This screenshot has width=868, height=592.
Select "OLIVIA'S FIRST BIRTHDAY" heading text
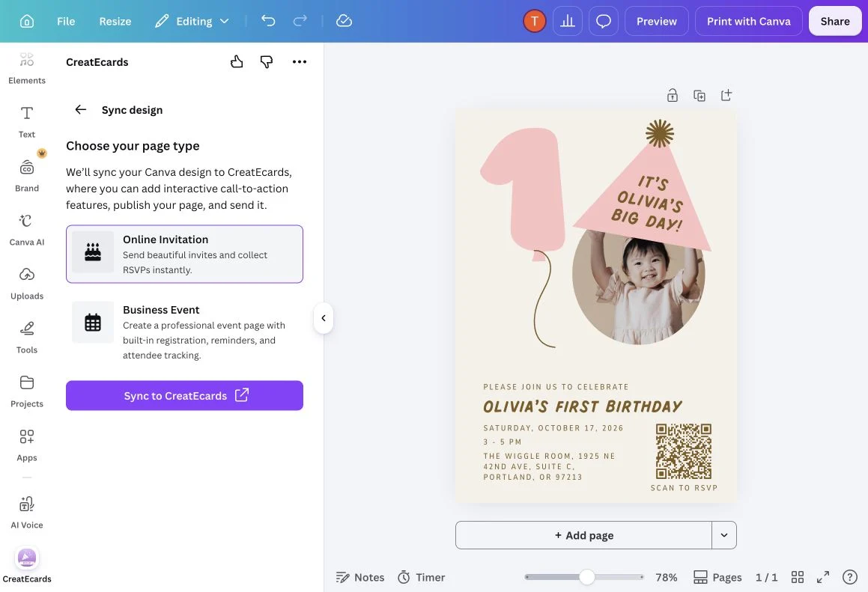583,406
